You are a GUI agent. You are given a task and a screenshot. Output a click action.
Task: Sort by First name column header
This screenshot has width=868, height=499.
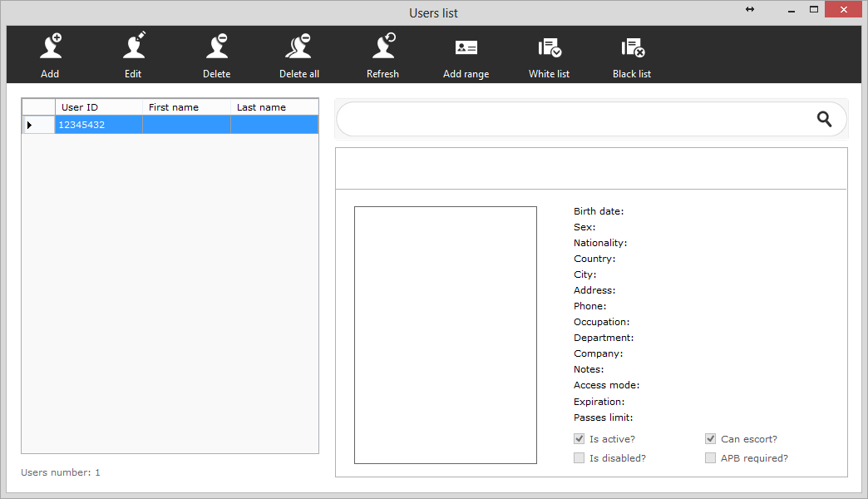tap(186, 107)
